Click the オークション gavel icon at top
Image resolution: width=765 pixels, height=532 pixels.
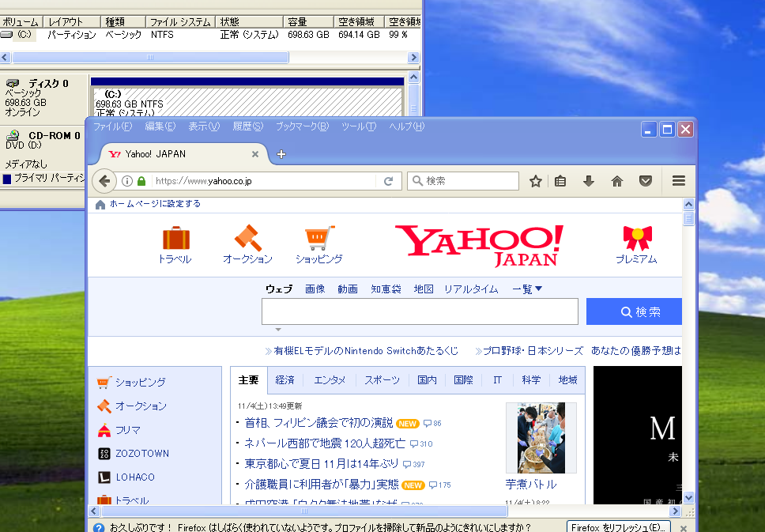click(248, 238)
